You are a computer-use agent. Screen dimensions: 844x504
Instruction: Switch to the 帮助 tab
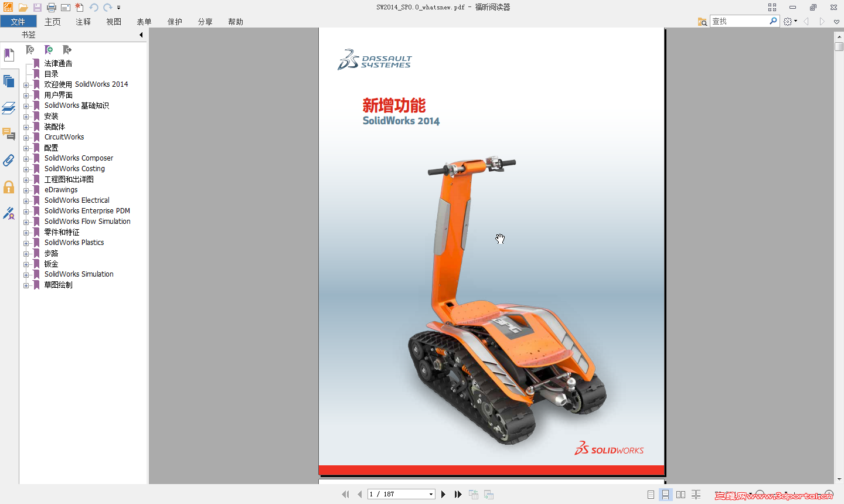tap(236, 22)
